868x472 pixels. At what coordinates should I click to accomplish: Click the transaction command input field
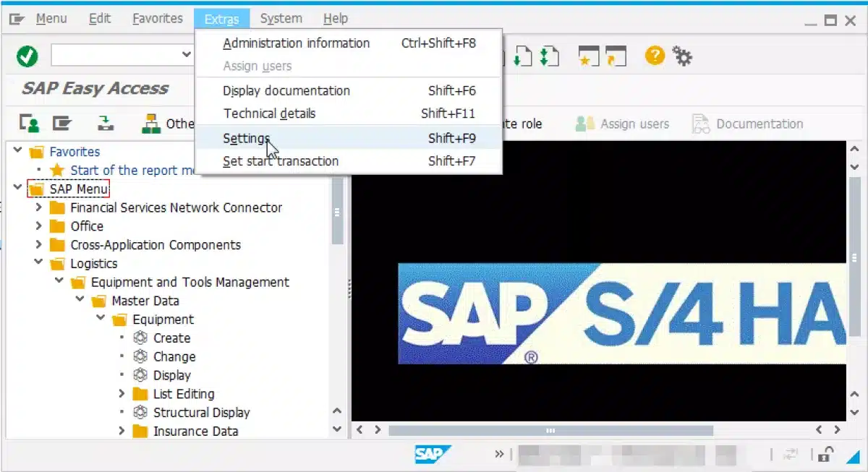tap(115, 56)
